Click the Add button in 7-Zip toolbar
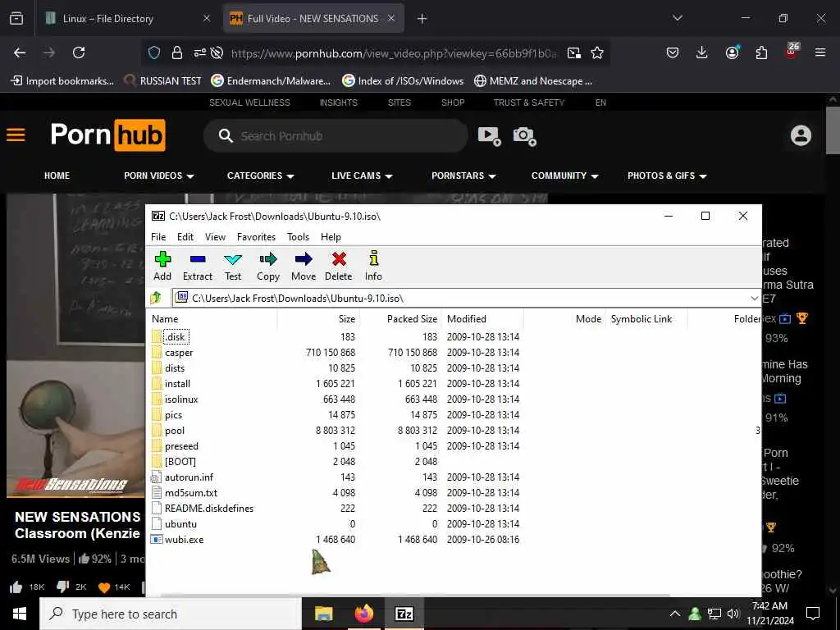This screenshot has height=630, width=840. 162,267
